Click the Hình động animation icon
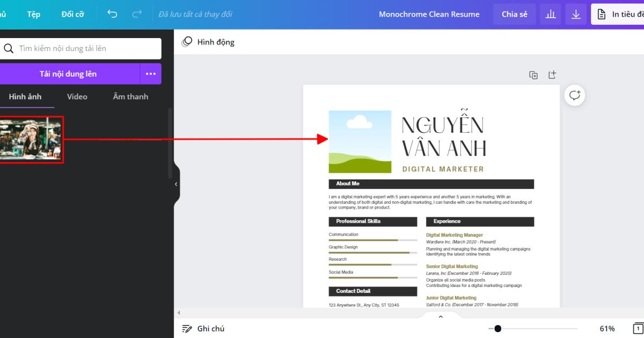 tap(187, 41)
